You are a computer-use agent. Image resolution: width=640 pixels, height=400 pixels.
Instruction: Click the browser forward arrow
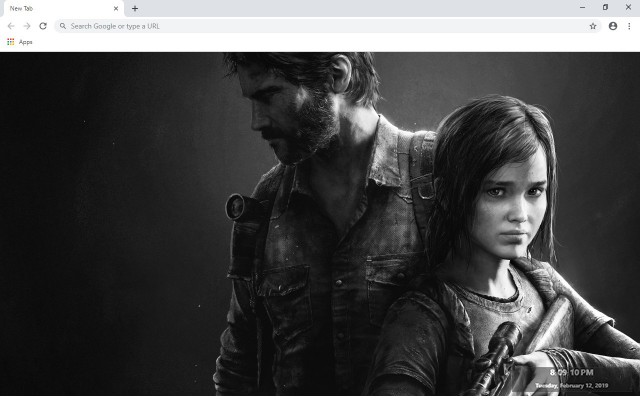pos(27,26)
